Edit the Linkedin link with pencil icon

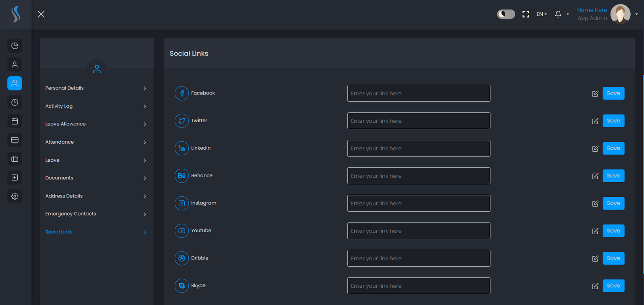pos(595,148)
